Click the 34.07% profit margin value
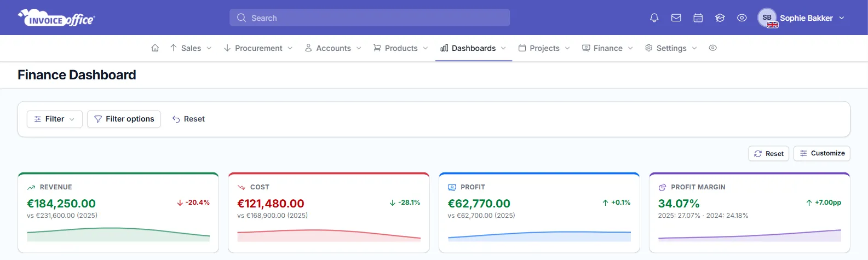The image size is (868, 260). click(679, 204)
